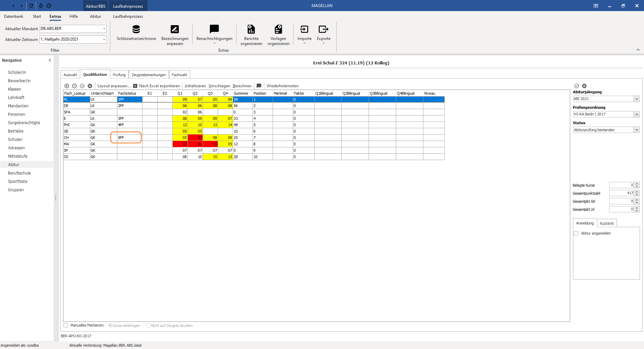The height and width of the screenshot is (349, 644).
Task: Click the Berichte organisieren icon
Action: click(x=251, y=30)
